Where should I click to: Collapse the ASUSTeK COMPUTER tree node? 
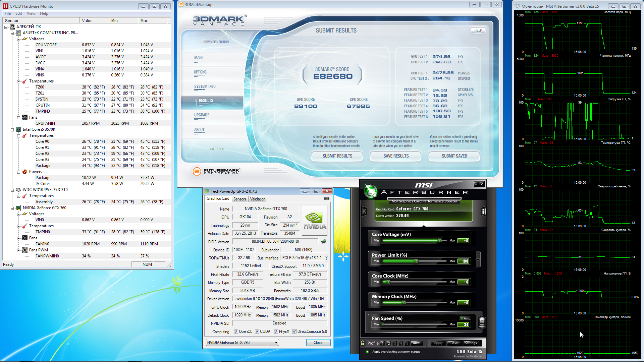tap(12, 33)
